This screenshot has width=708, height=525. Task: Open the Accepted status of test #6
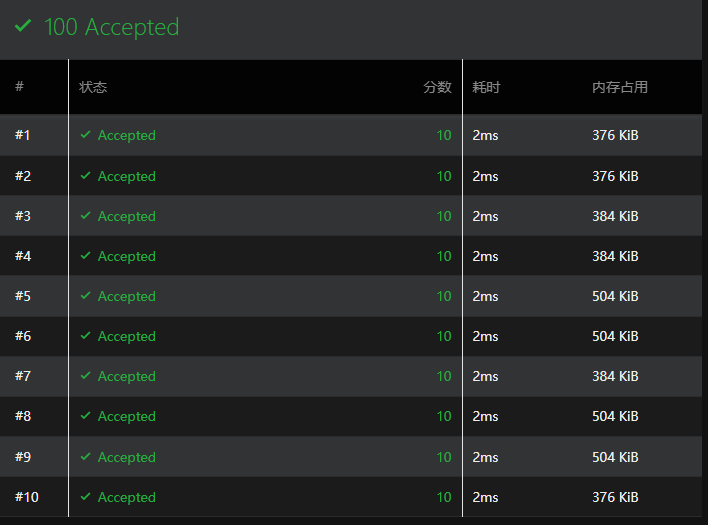tap(126, 336)
